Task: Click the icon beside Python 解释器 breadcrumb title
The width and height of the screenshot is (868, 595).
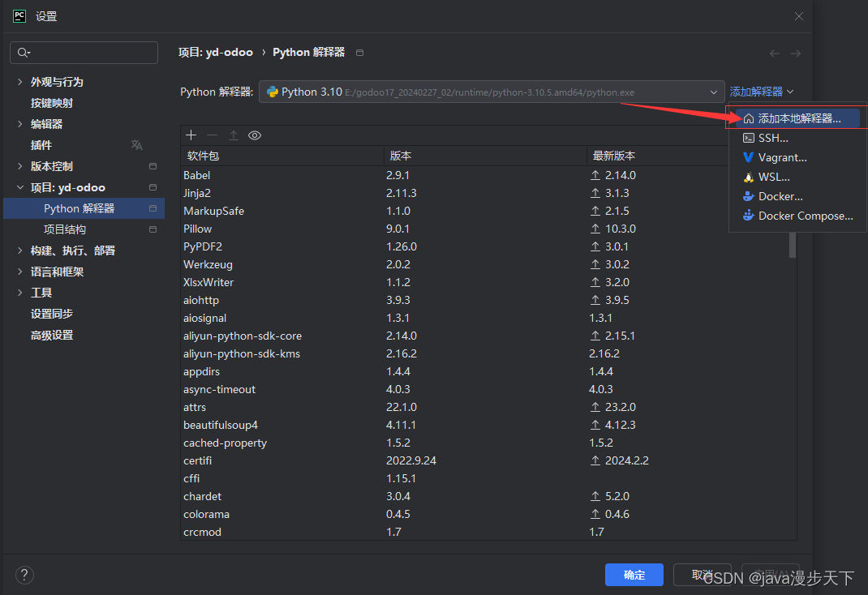Action: [x=360, y=53]
